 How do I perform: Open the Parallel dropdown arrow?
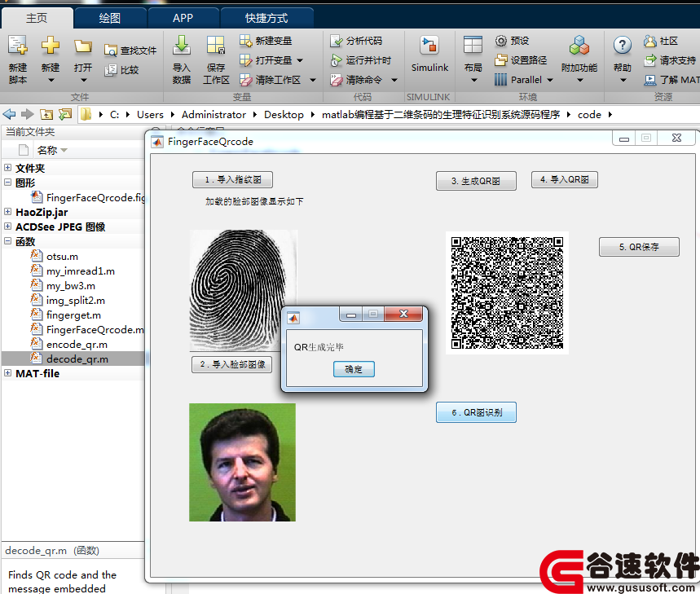550,81
